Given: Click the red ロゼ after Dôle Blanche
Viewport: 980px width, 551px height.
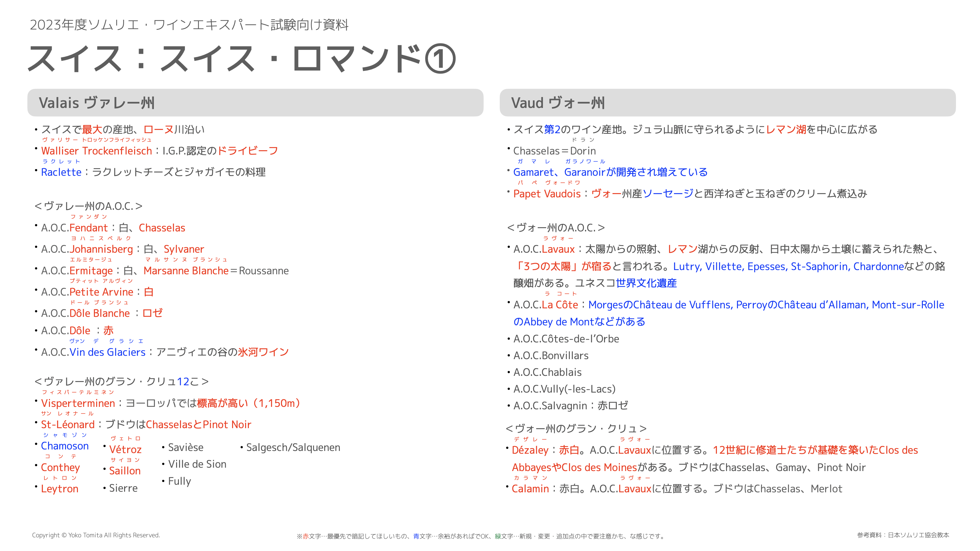Looking at the screenshot, I should point(153,313).
